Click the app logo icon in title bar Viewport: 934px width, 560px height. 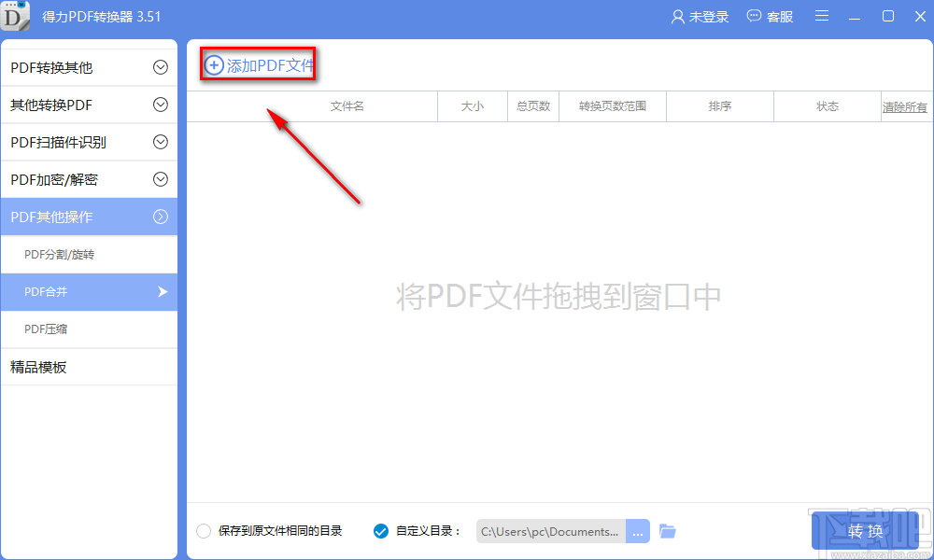(x=15, y=16)
